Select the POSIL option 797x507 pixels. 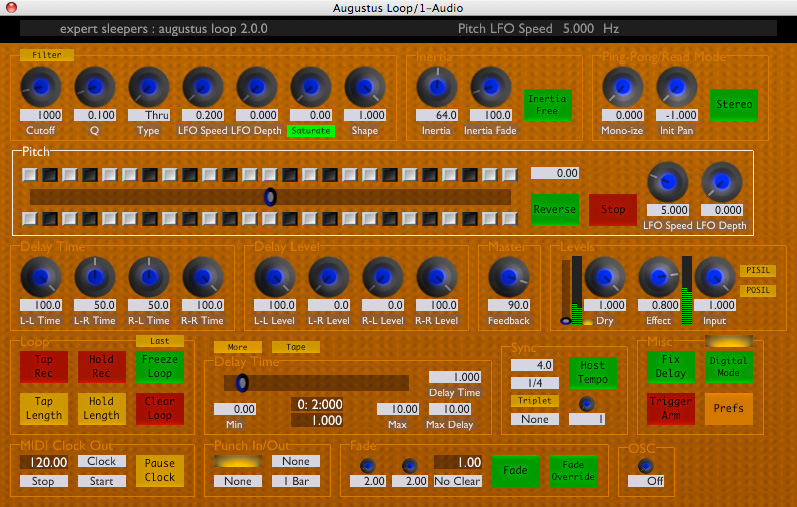[x=758, y=290]
